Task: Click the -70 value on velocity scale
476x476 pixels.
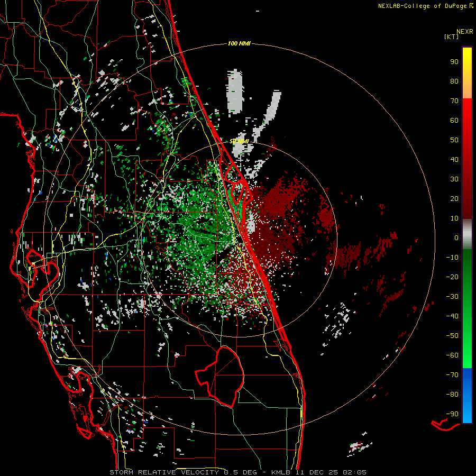Action: point(452,374)
